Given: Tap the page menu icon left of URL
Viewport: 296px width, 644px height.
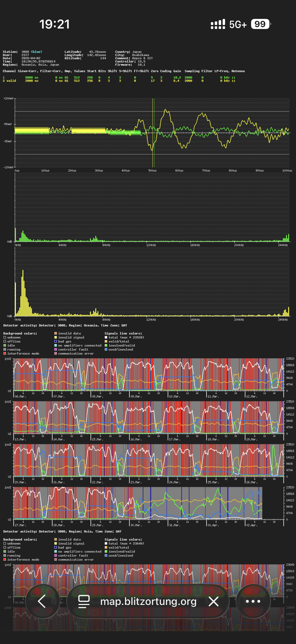Looking at the screenshot, I should tap(84, 601).
